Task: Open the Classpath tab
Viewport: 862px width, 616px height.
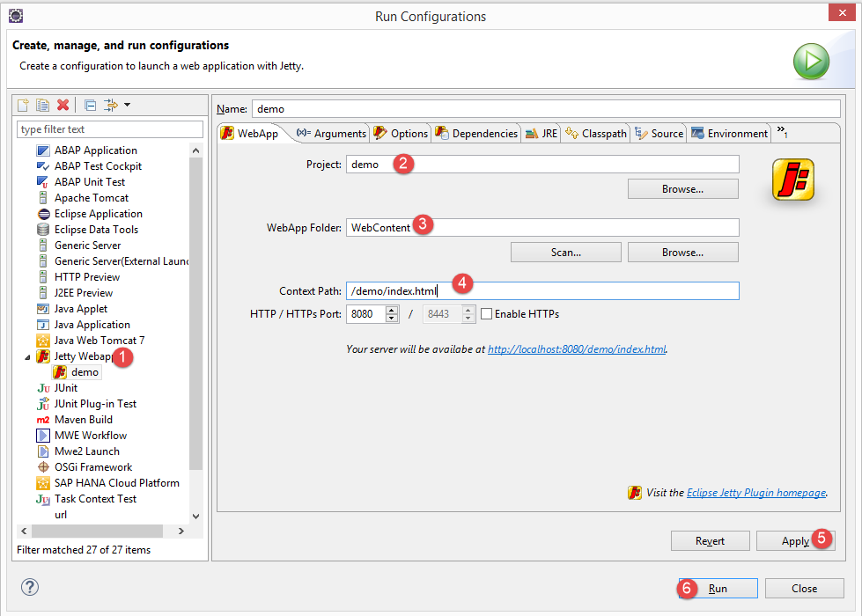Action: pyautogui.click(x=596, y=134)
